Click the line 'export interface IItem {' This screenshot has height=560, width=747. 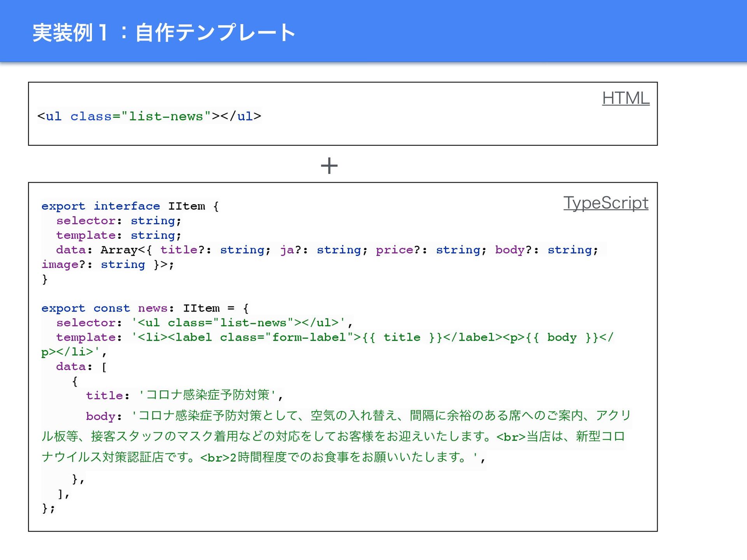pos(130,206)
